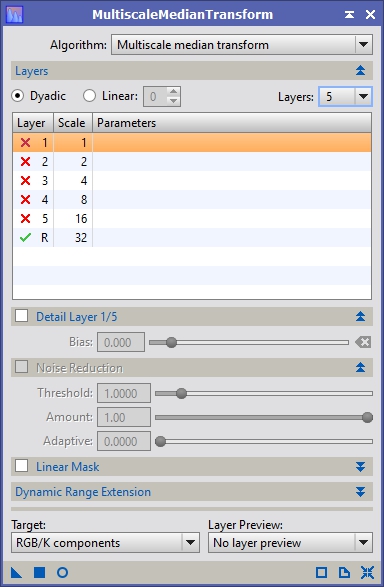
Task: Select the Linear scaling option
Action: [89, 96]
